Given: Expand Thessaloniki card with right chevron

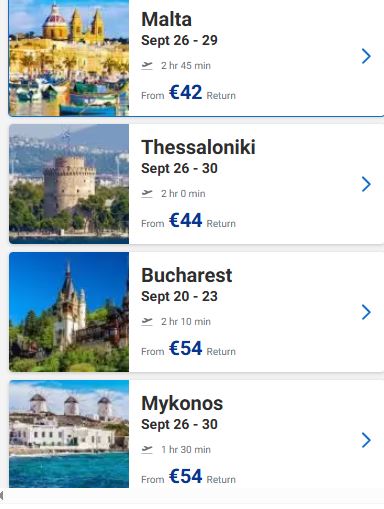Looking at the screenshot, I should coord(366,184).
